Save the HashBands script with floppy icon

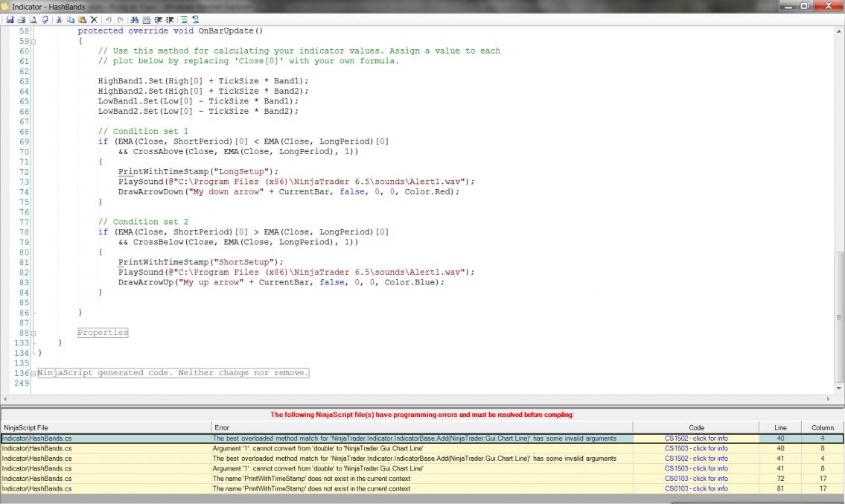[x=10, y=19]
